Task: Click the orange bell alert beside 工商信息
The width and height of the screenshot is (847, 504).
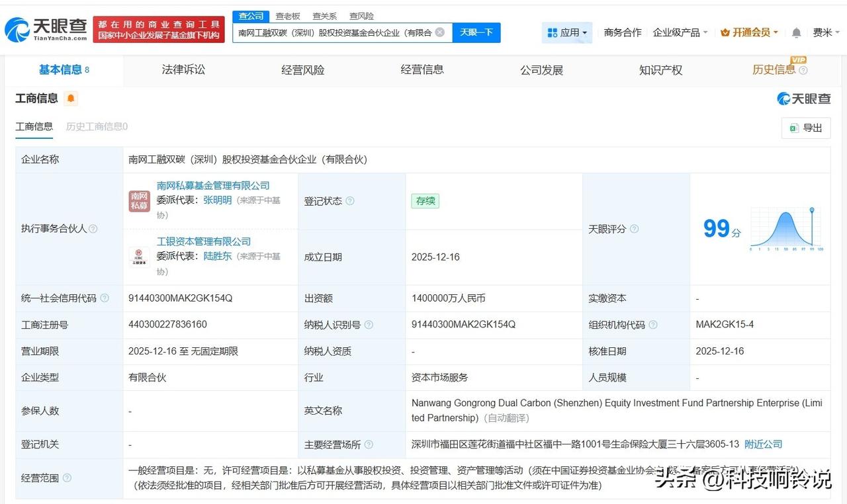Action: point(71,99)
